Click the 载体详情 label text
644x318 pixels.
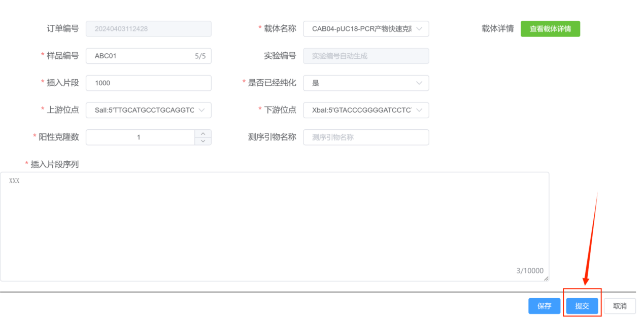497,29
